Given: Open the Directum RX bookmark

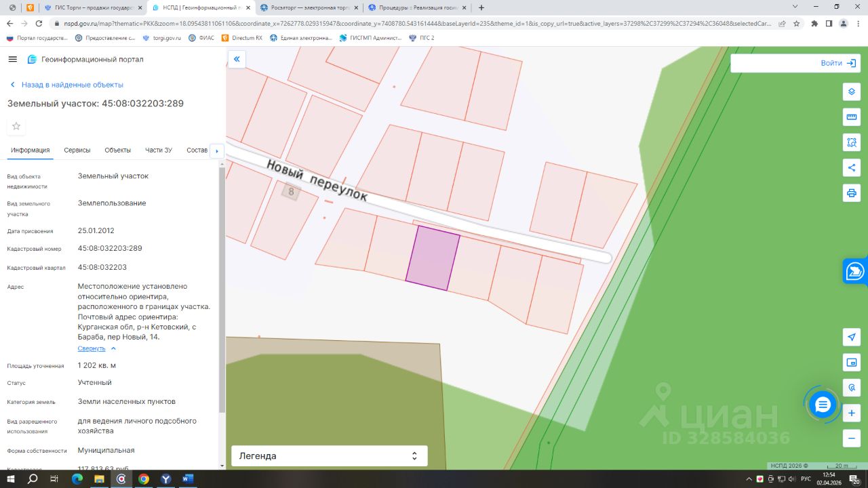Looking at the screenshot, I should [x=242, y=38].
